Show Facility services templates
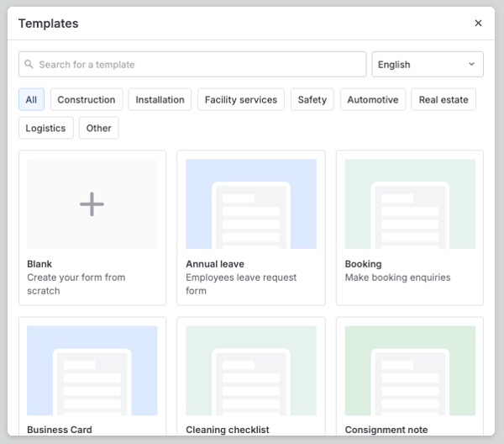 pyautogui.click(x=241, y=99)
